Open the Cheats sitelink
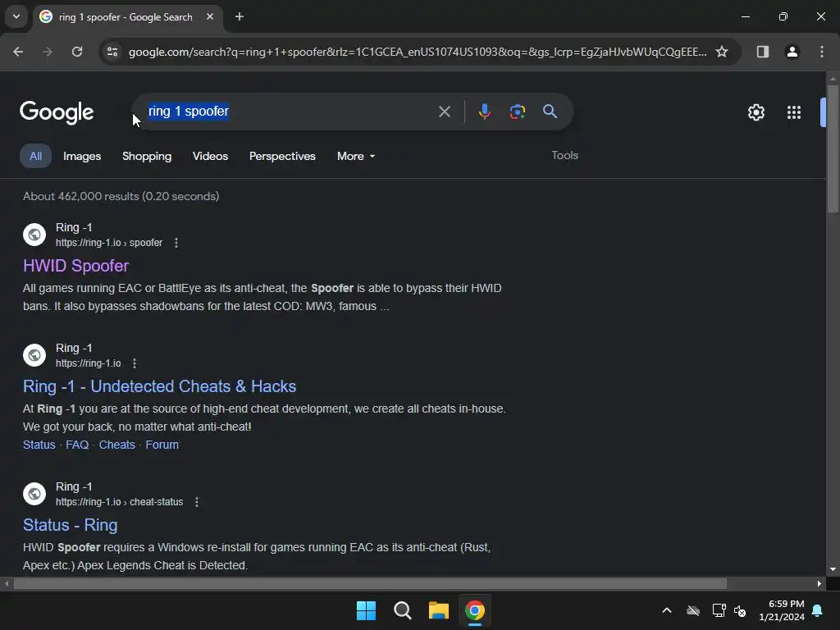This screenshot has height=630, width=840. (116, 445)
